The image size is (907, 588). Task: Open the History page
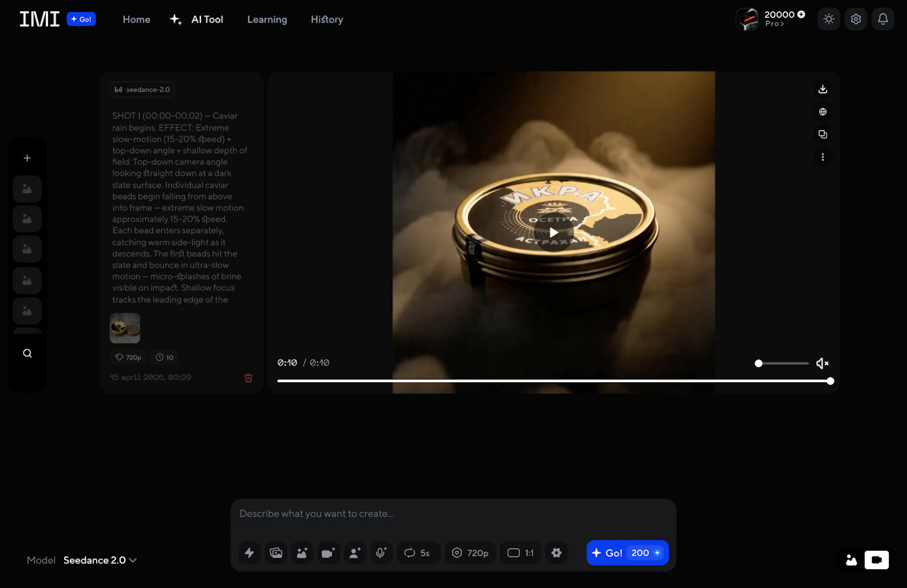(x=327, y=19)
